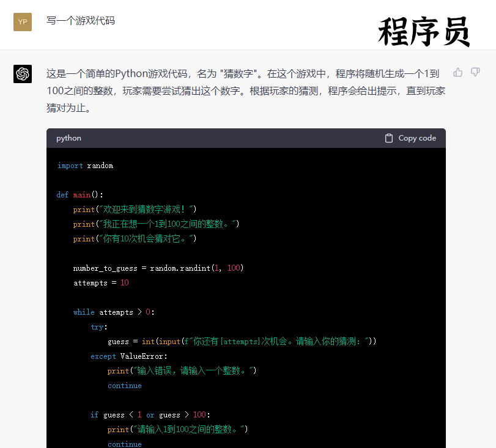This screenshot has width=496, height=448.
Task: Click the 'while attempts > 0:' line
Action: click(114, 312)
